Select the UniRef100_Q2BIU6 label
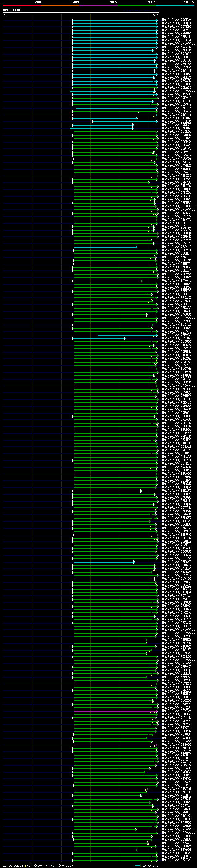197x868 pixels. coord(176,399)
